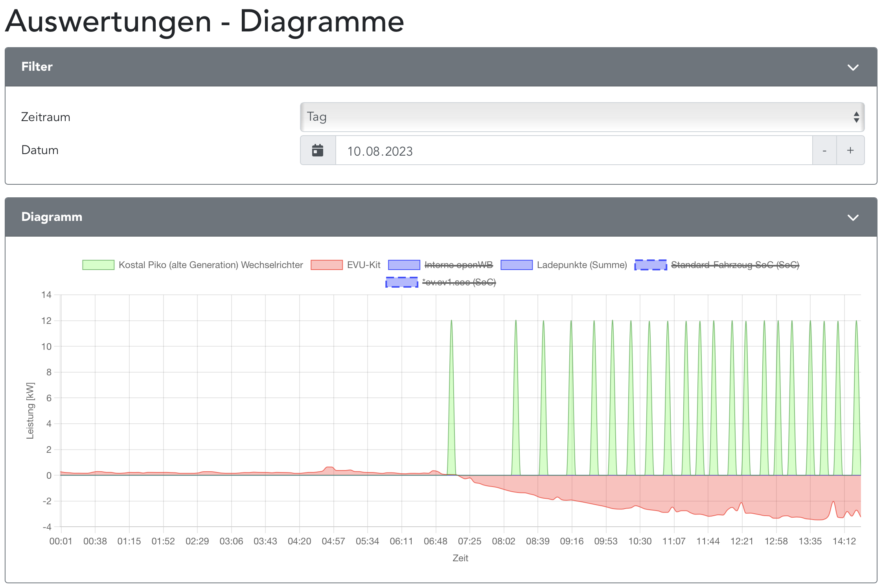Click the Filter header title
883x588 pixels.
pyautogui.click(x=37, y=67)
